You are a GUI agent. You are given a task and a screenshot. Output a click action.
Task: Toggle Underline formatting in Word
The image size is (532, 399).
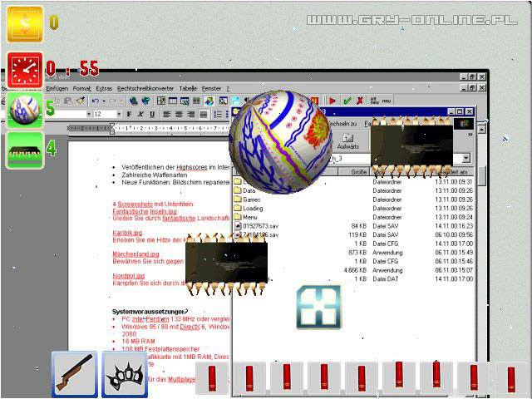(x=152, y=114)
